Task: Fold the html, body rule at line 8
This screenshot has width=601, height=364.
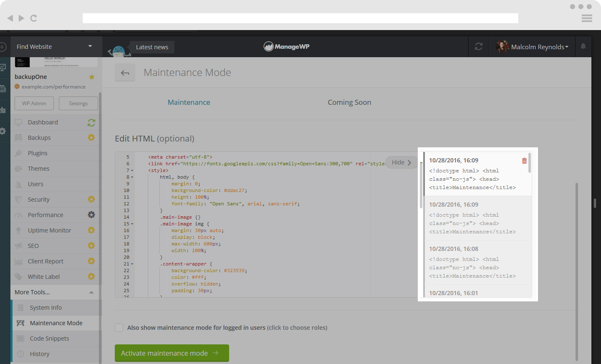Action: [x=132, y=177]
